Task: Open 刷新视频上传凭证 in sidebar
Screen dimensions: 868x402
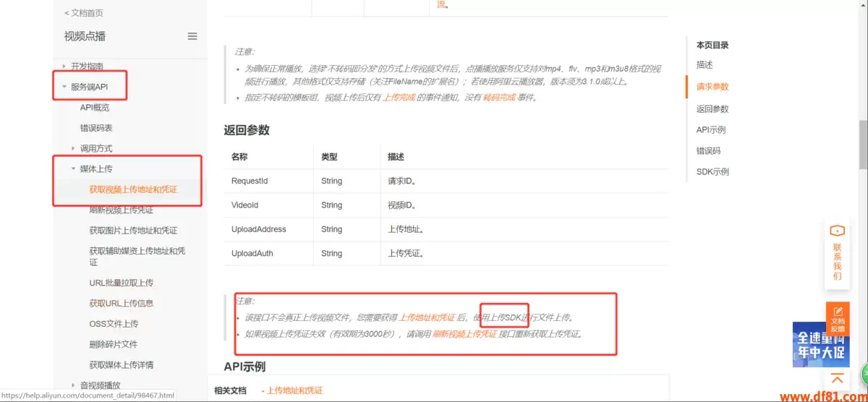Action: pos(121,210)
